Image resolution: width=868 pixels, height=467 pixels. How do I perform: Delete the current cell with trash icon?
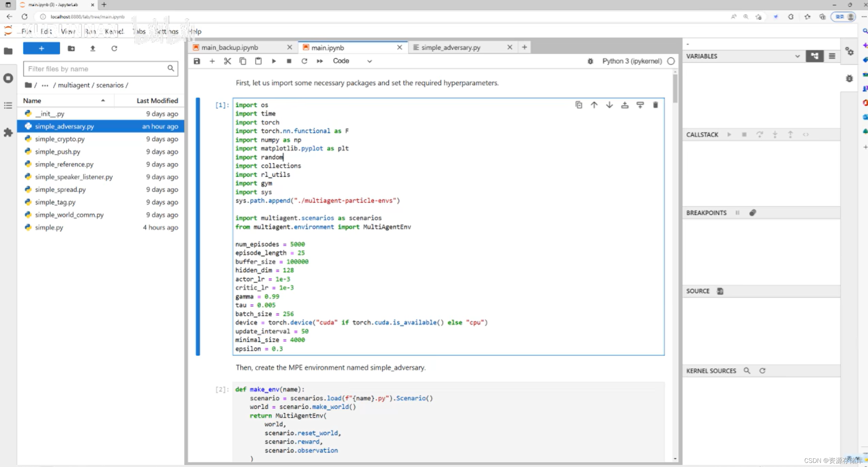click(655, 105)
